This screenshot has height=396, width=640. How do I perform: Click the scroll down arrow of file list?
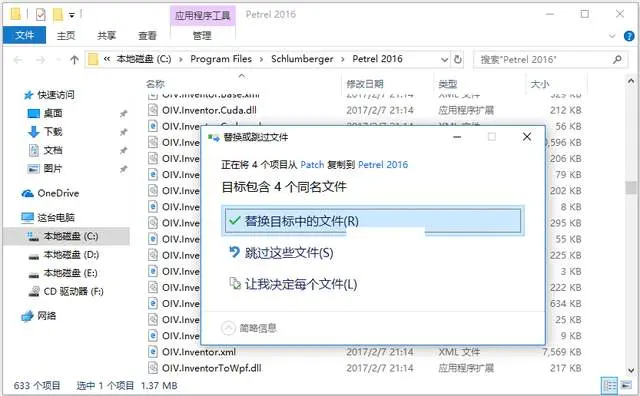point(631,371)
